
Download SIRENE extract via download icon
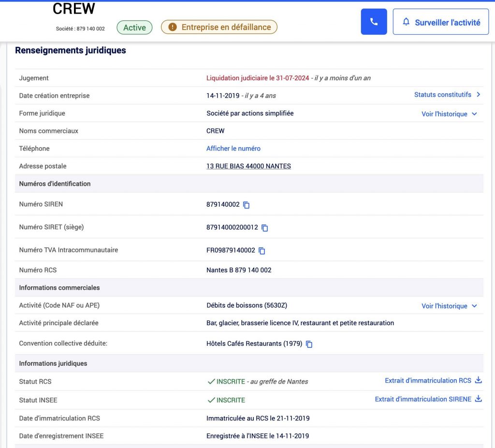click(x=478, y=399)
